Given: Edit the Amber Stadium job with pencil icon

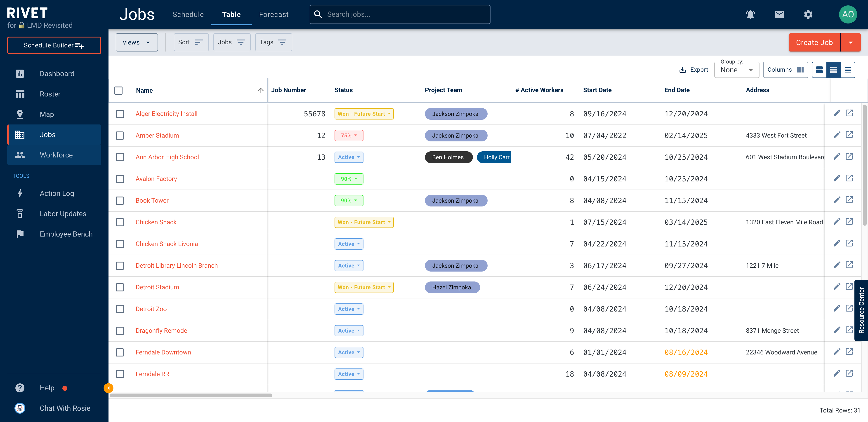Looking at the screenshot, I should click(837, 135).
